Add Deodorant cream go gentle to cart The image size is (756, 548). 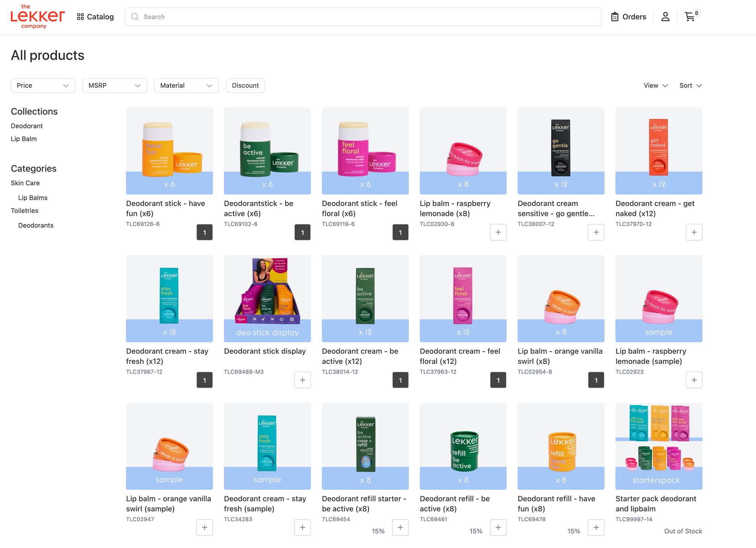pyautogui.click(x=596, y=232)
